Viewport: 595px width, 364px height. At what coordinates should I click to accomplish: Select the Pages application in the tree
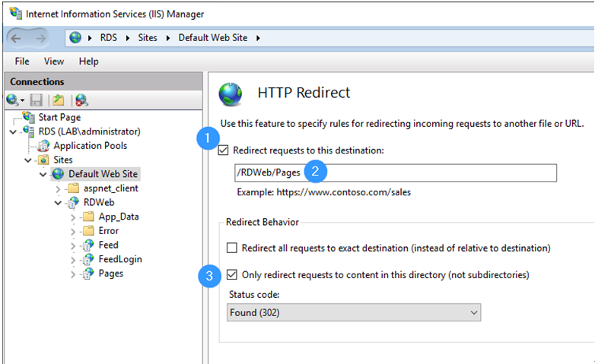point(111,274)
